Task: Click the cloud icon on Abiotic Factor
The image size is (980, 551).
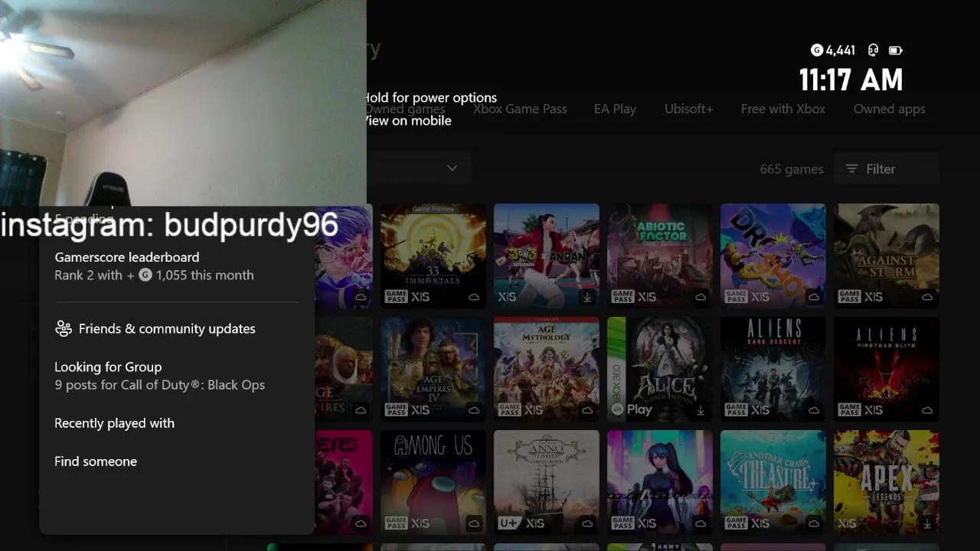Action: click(701, 297)
